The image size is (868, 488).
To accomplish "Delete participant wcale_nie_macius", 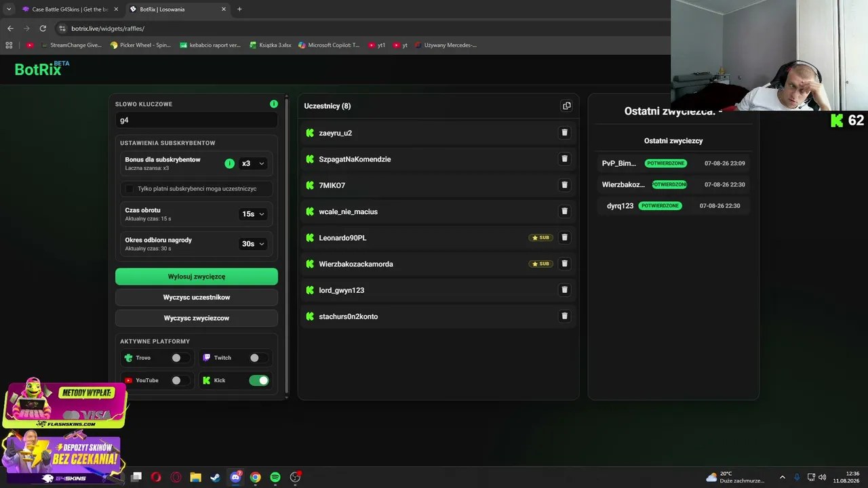I will pos(564,211).
